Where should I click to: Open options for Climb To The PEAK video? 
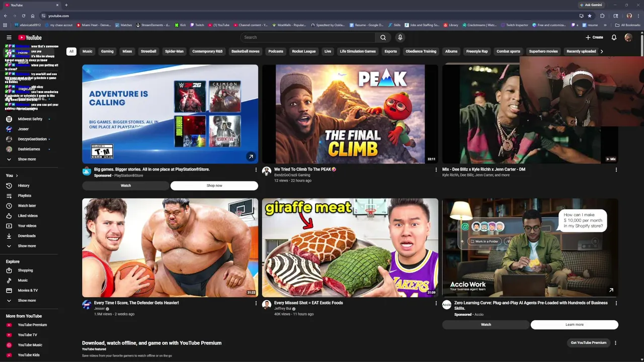pyautogui.click(x=436, y=170)
